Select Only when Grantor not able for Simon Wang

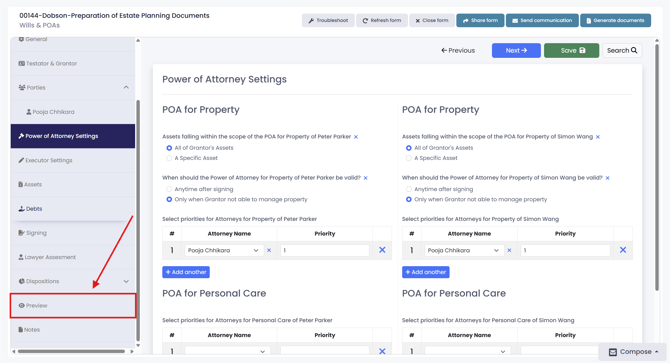tap(409, 199)
